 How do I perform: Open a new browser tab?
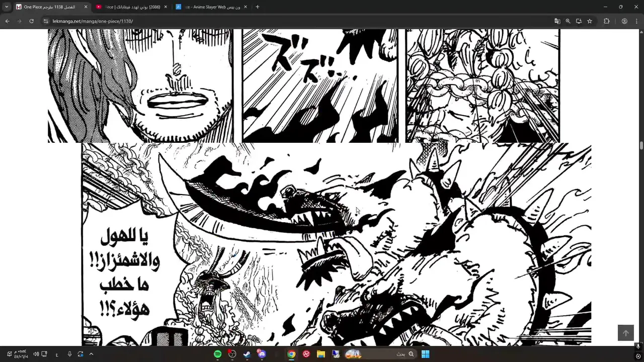tap(258, 7)
